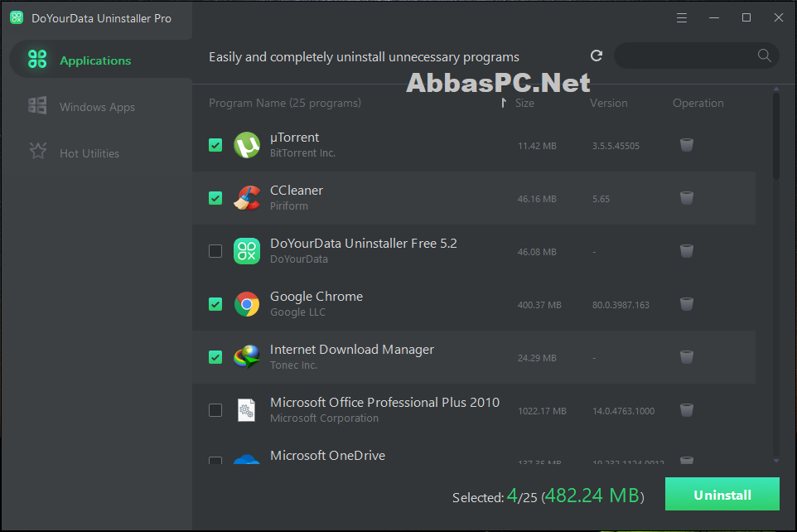Select Microsoft Office Professional Plus 2010 name

pos(384,402)
